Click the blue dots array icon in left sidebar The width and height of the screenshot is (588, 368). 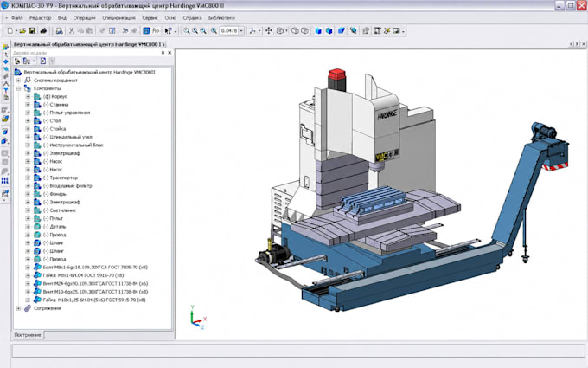pos(5,181)
